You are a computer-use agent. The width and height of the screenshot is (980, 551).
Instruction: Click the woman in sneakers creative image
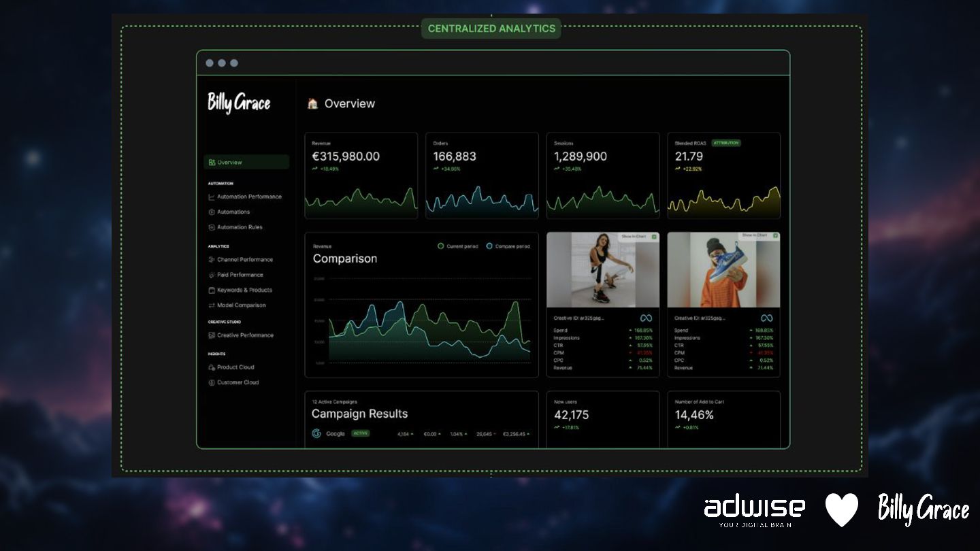point(603,270)
